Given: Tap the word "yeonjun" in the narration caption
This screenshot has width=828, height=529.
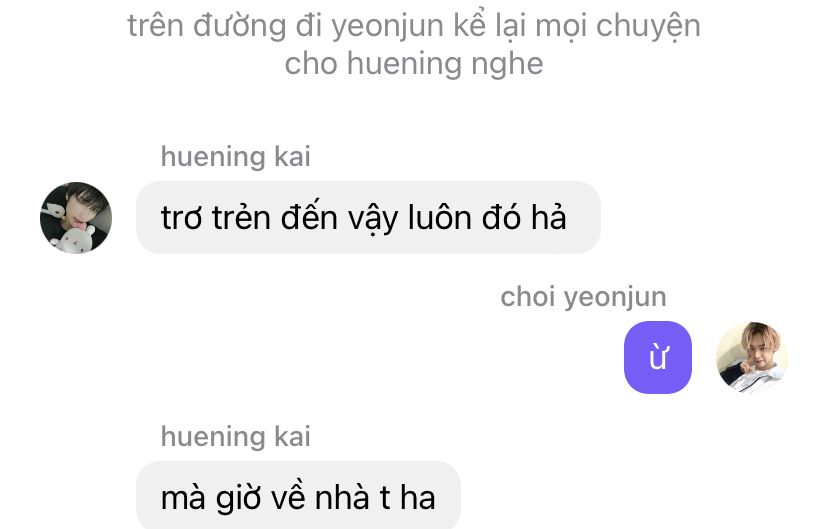Looking at the screenshot, I should (x=388, y=27).
